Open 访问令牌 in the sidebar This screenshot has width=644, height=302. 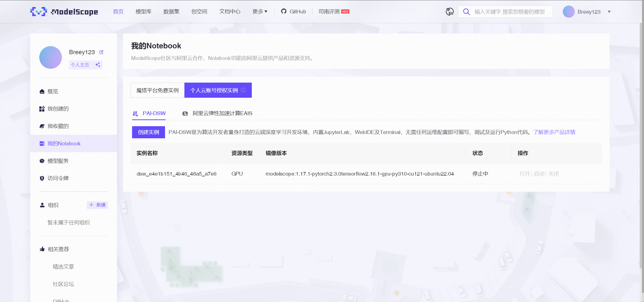point(73,178)
